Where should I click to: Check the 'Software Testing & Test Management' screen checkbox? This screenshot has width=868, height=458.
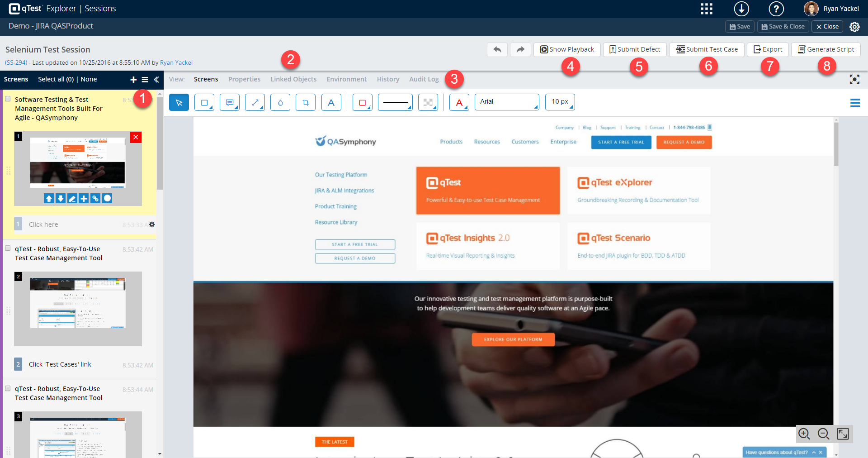tap(8, 99)
